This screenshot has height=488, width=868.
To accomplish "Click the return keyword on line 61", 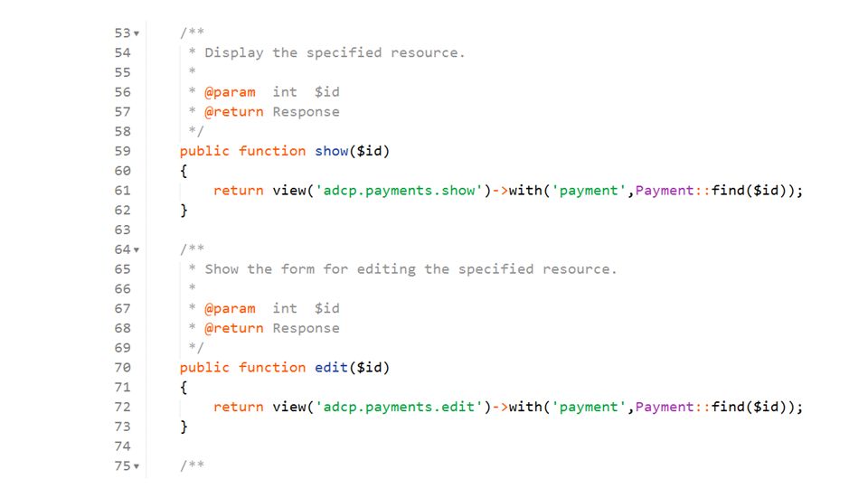I will 239,191.
